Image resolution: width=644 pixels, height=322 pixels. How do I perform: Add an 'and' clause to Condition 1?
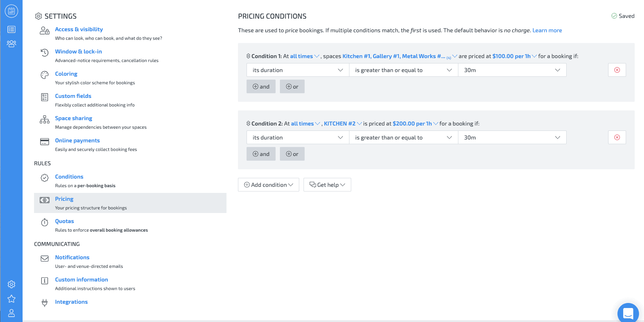tap(261, 86)
